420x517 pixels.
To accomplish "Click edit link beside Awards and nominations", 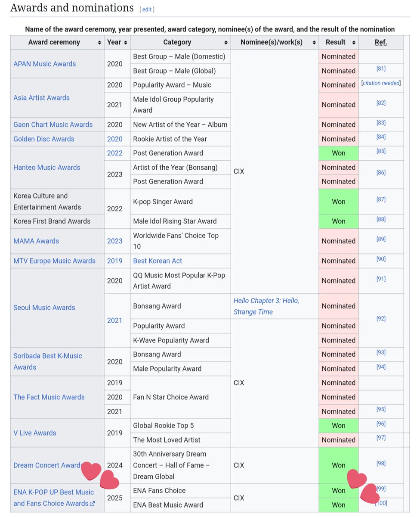I will [147, 9].
